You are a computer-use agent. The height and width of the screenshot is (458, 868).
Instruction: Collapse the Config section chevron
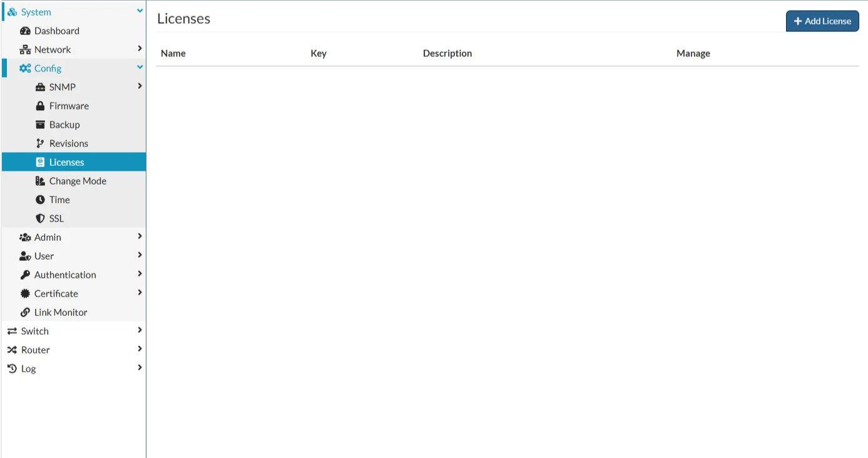140,68
